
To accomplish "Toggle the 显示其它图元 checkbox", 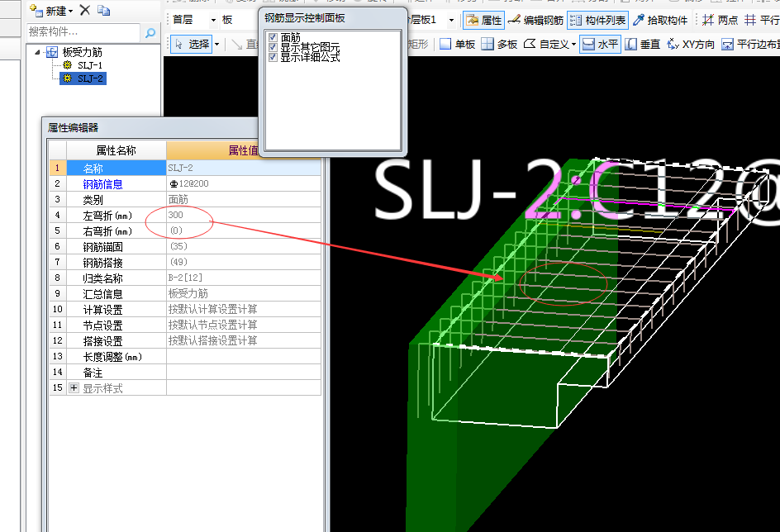I will (273, 47).
